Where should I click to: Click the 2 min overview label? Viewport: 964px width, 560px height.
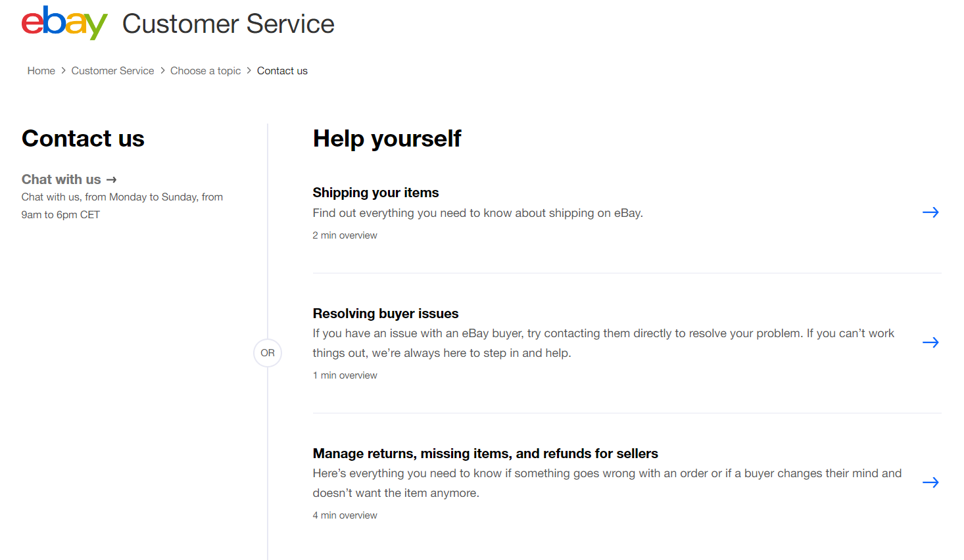345,235
